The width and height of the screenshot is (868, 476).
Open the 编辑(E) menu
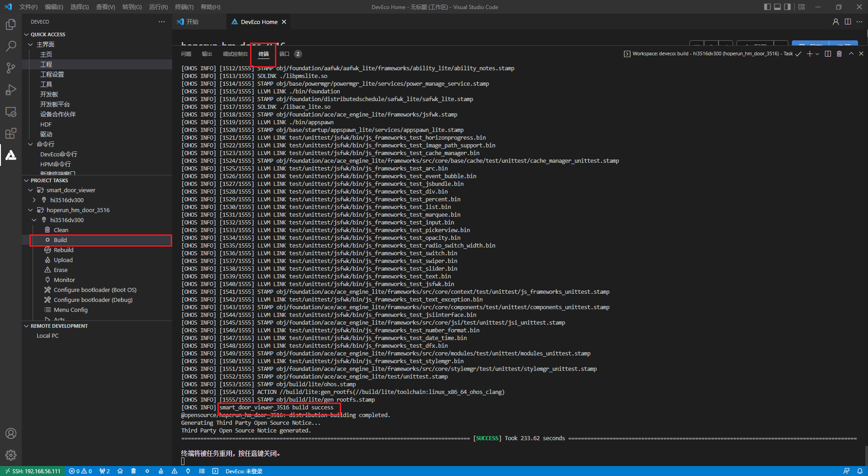[x=54, y=7]
